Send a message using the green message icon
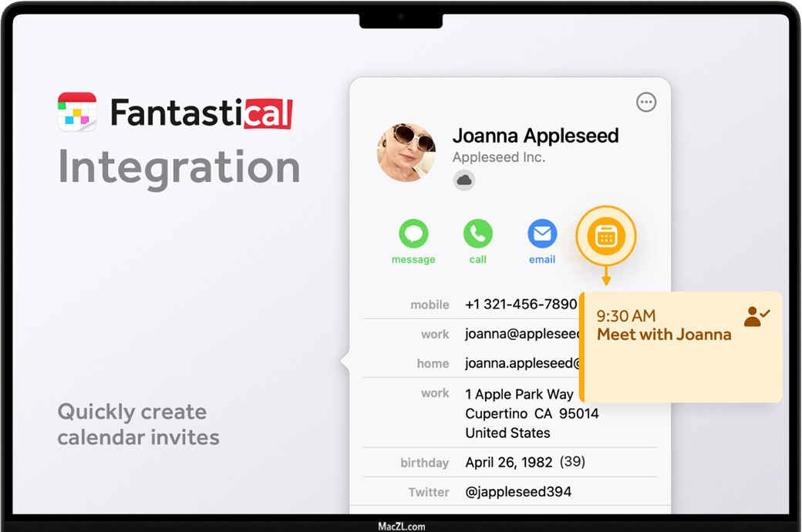 click(x=413, y=234)
